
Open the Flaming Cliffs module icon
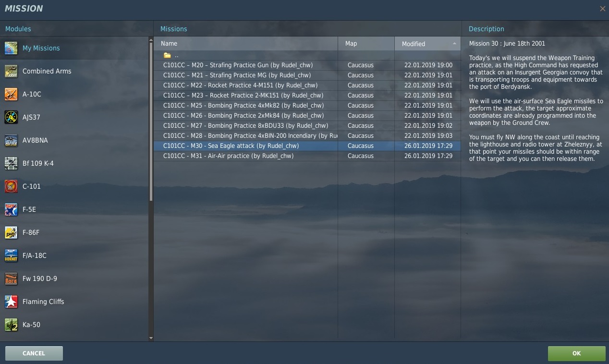pos(11,302)
